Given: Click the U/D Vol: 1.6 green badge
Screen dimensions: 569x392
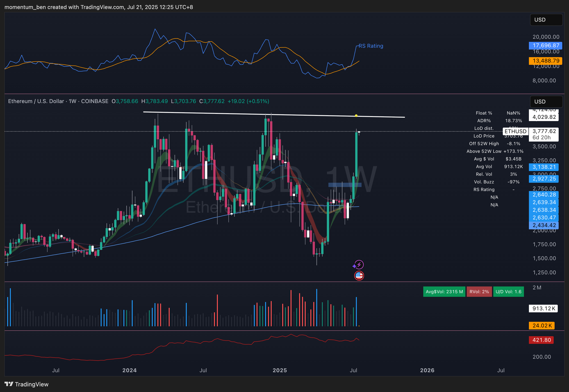Looking at the screenshot, I should [x=508, y=292].
